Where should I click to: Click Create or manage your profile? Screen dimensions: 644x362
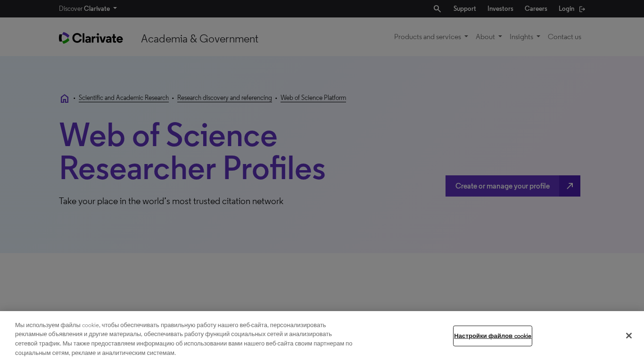(502, 186)
